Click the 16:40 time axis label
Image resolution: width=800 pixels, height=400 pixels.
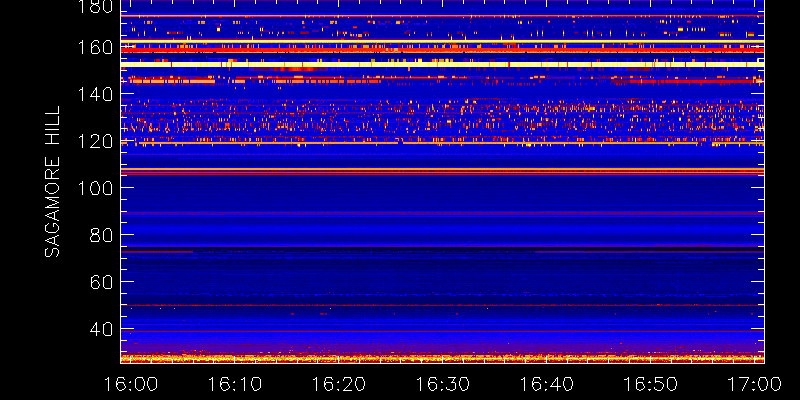(548, 384)
